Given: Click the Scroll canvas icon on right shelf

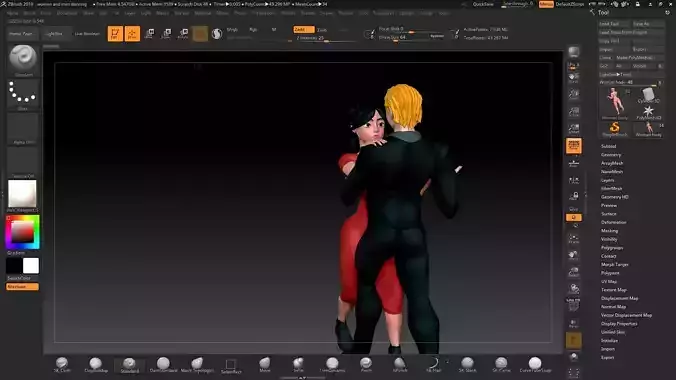Looking at the screenshot, I should coord(573,78).
